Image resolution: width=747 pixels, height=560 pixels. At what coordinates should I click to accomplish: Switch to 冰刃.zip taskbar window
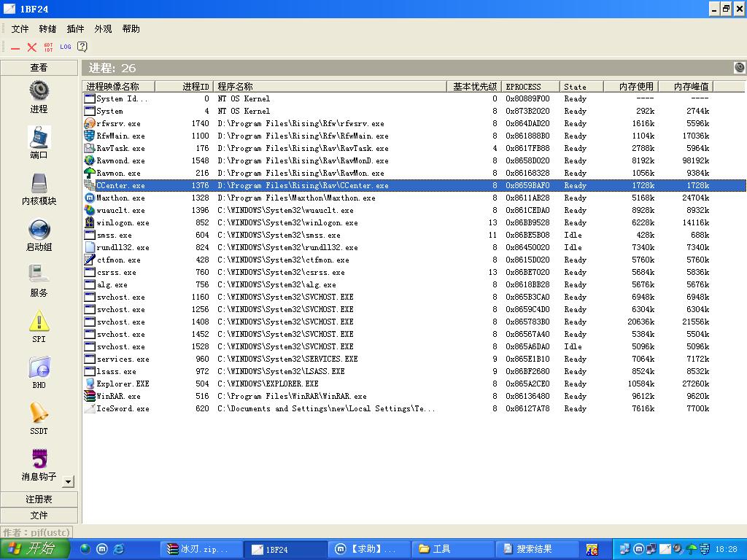pyautogui.click(x=201, y=549)
